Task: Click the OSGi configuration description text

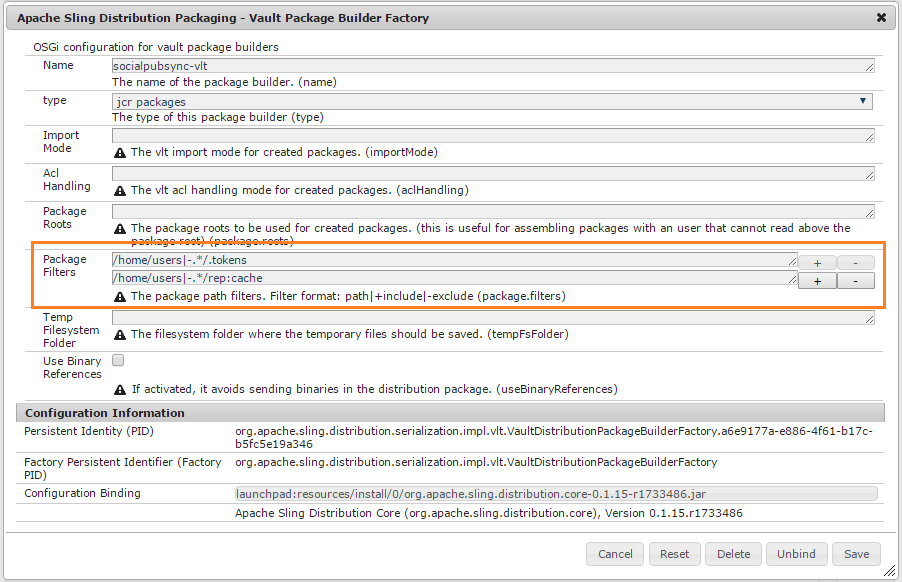Action: tap(156, 47)
